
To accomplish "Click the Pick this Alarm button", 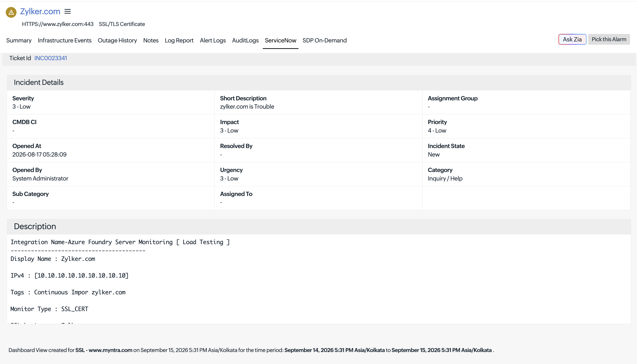I will point(609,39).
